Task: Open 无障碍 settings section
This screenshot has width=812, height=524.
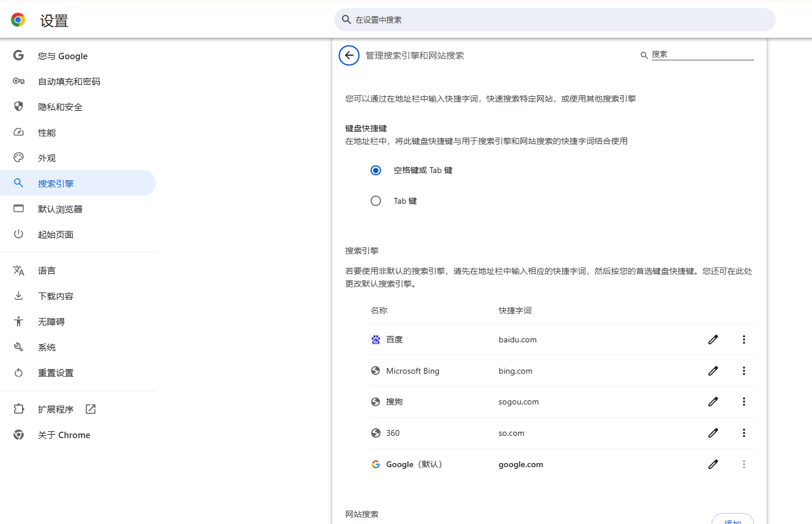Action: click(78, 321)
